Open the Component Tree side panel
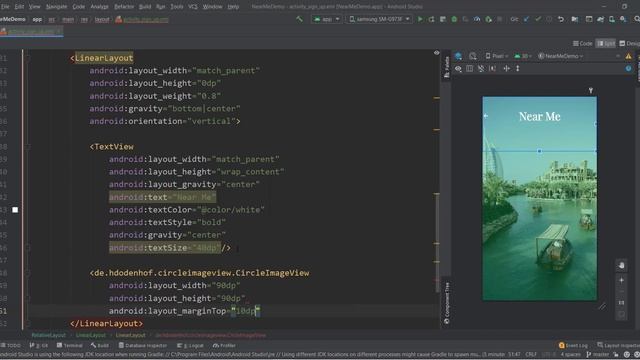640x360 pixels. (x=447, y=303)
